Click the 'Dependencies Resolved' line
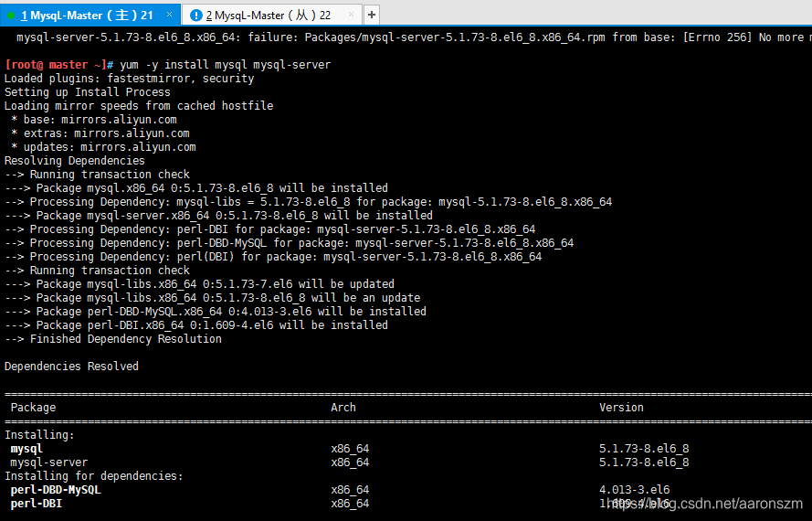This screenshot has width=812, height=521. point(71,367)
